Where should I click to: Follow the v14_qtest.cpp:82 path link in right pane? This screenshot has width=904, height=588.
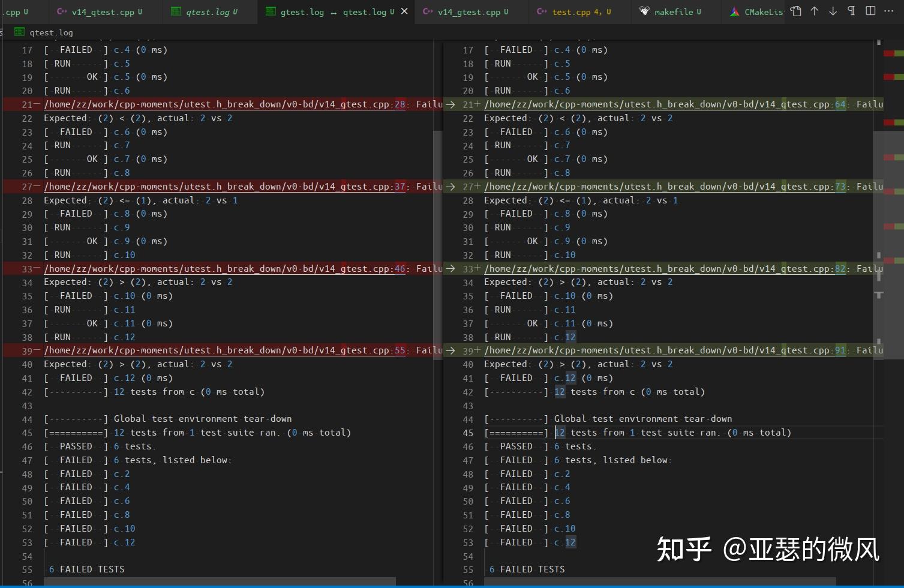(x=665, y=269)
